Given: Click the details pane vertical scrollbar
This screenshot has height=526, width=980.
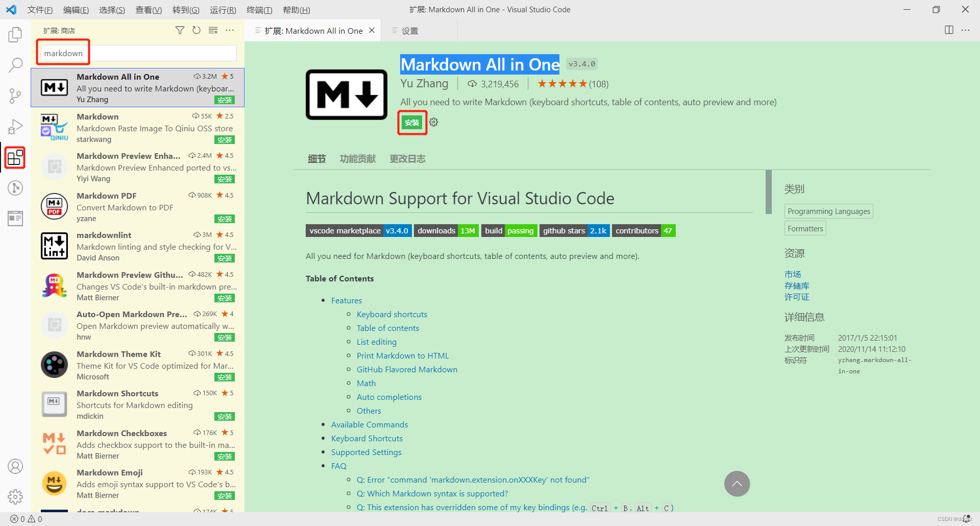Looking at the screenshot, I should click(768, 193).
